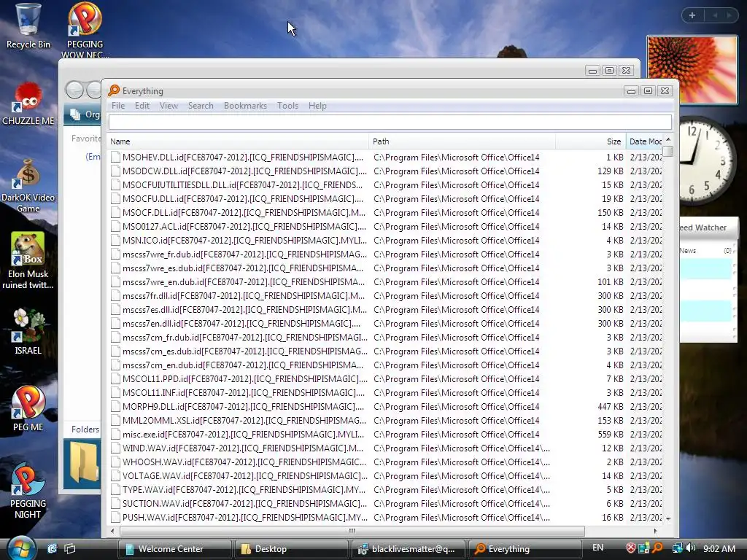Select the MORPH9.DLL.id file row

pos(384,407)
